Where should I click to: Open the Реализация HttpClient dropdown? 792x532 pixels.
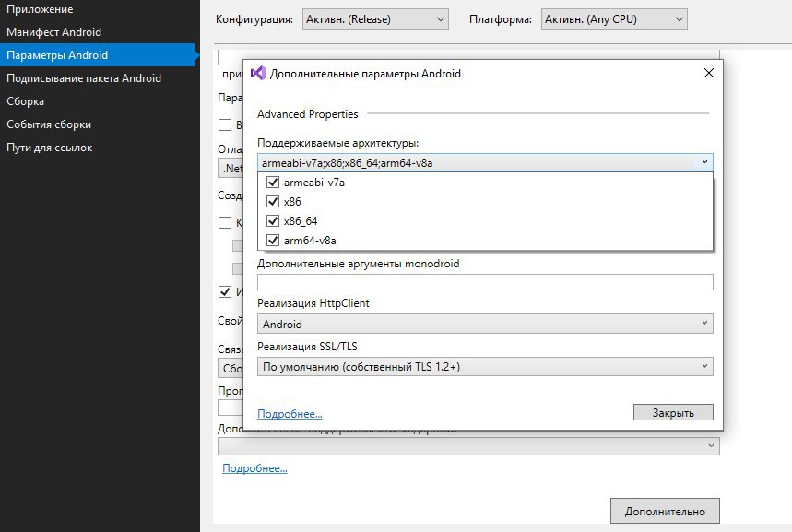pyautogui.click(x=485, y=324)
